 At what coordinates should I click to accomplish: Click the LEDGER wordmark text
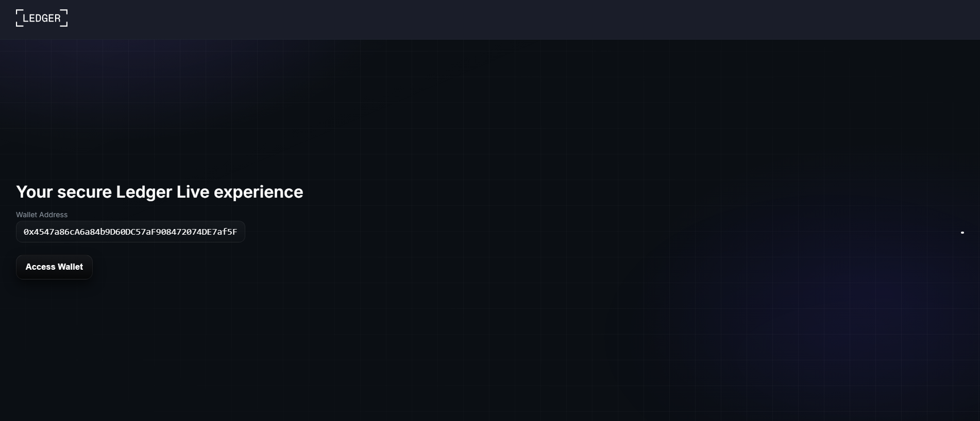[42, 19]
